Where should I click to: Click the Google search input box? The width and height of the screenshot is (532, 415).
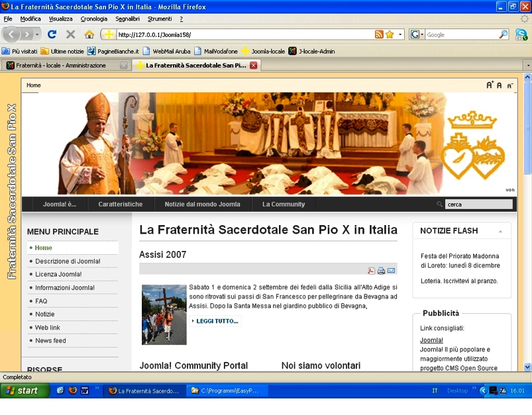[462, 34]
